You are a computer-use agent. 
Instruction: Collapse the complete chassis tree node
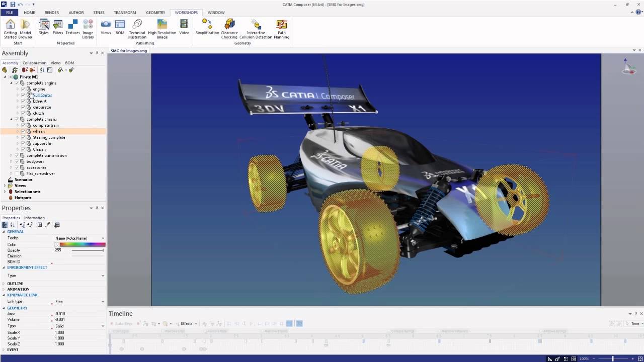[x=11, y=119]
